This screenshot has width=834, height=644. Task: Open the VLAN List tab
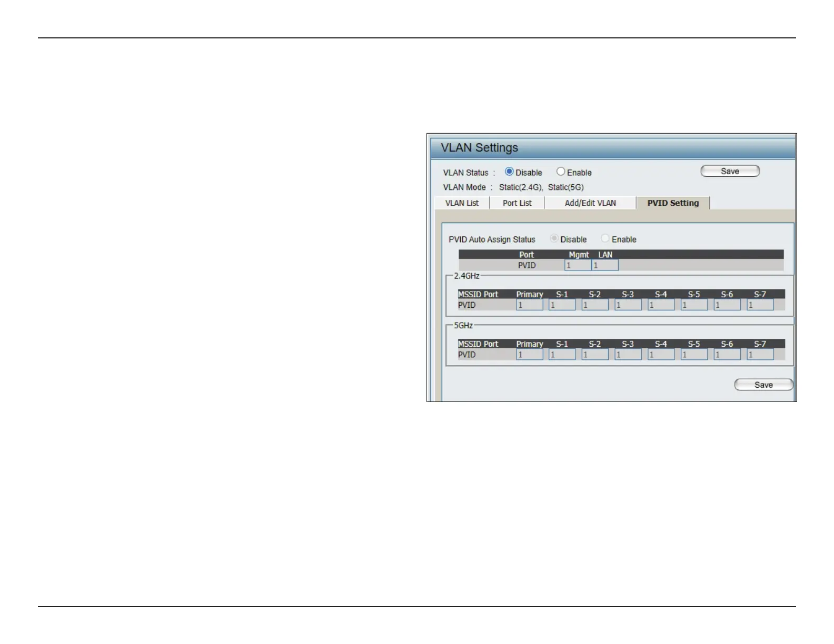[462, 203]
